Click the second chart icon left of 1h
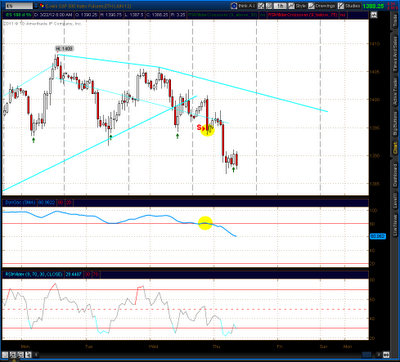This screenshot has width=400, height=362. (269, 6)
